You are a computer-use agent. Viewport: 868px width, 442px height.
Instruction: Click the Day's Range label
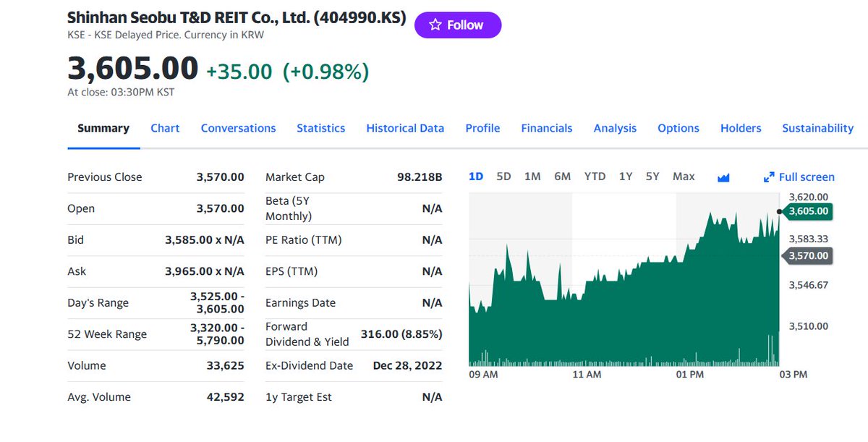click(x=98, y=303)
